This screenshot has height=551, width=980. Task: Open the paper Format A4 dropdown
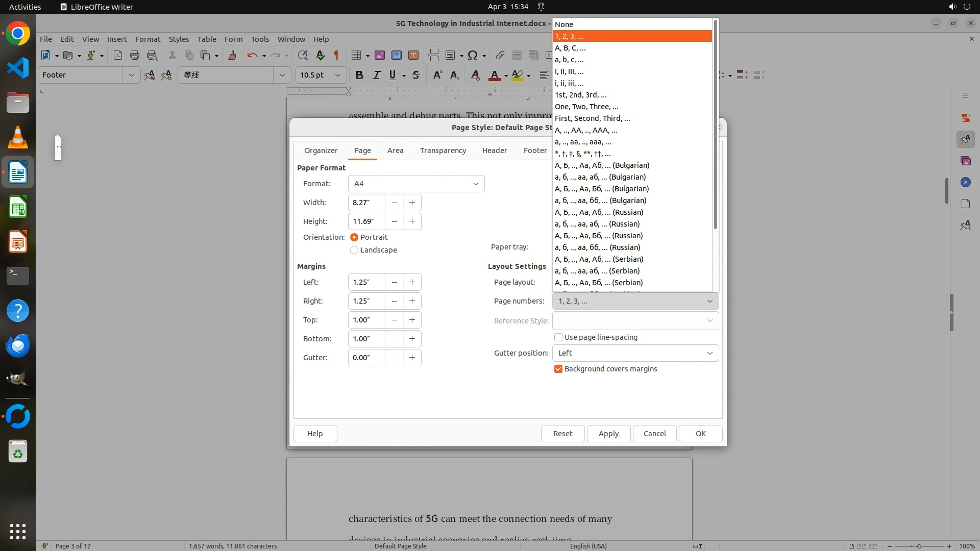click(416, 184)
